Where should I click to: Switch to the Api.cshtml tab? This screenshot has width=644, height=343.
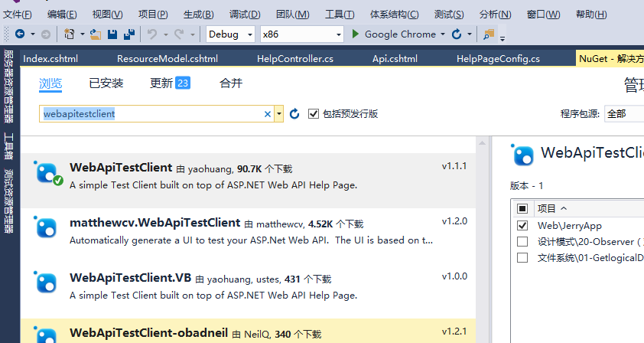[x=395, y=59]
